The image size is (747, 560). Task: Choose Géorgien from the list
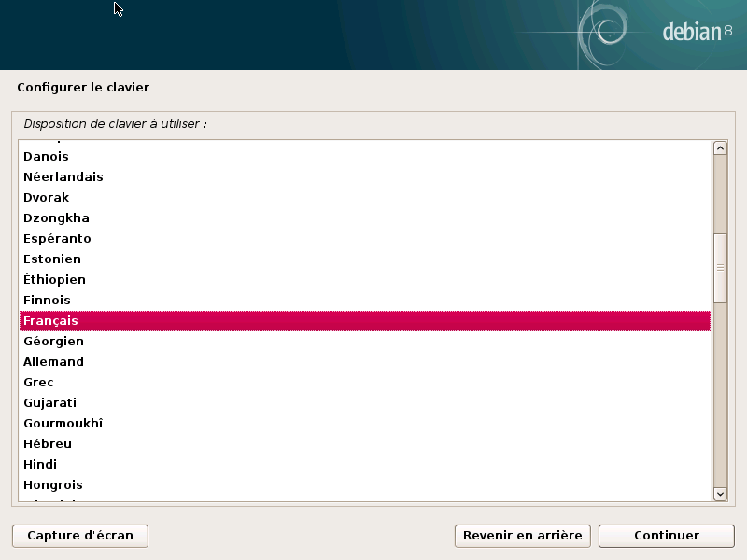(x=53, y=342)
